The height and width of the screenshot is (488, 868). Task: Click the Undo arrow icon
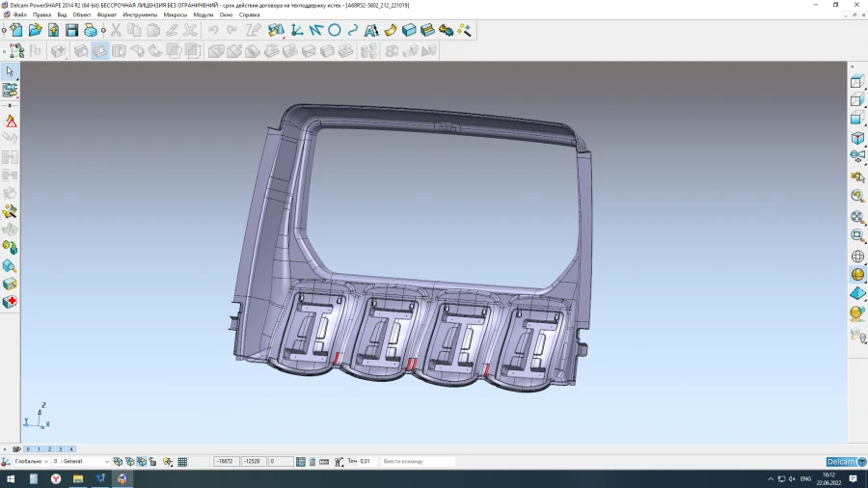click(x=213, y=31)
